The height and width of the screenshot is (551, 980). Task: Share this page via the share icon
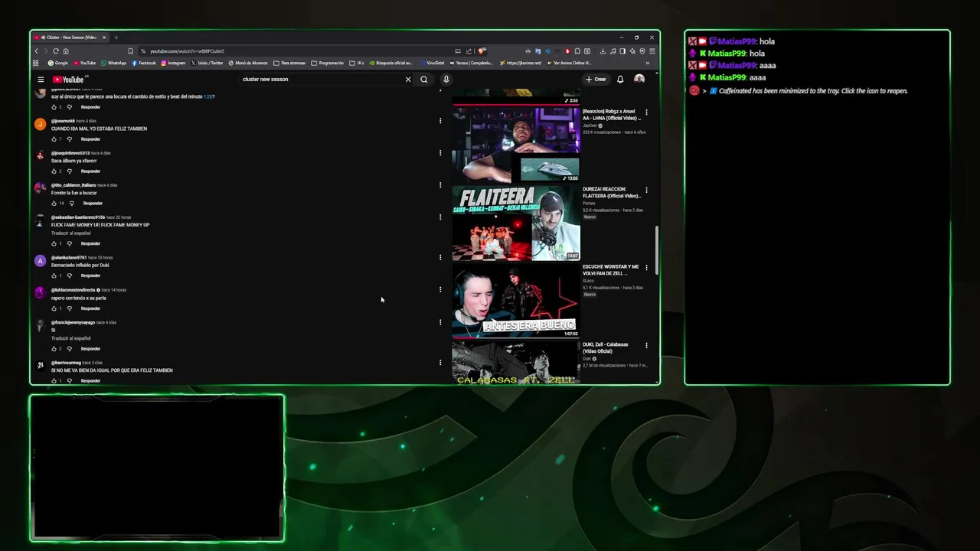pyautogui.click(x=469, y=51)
